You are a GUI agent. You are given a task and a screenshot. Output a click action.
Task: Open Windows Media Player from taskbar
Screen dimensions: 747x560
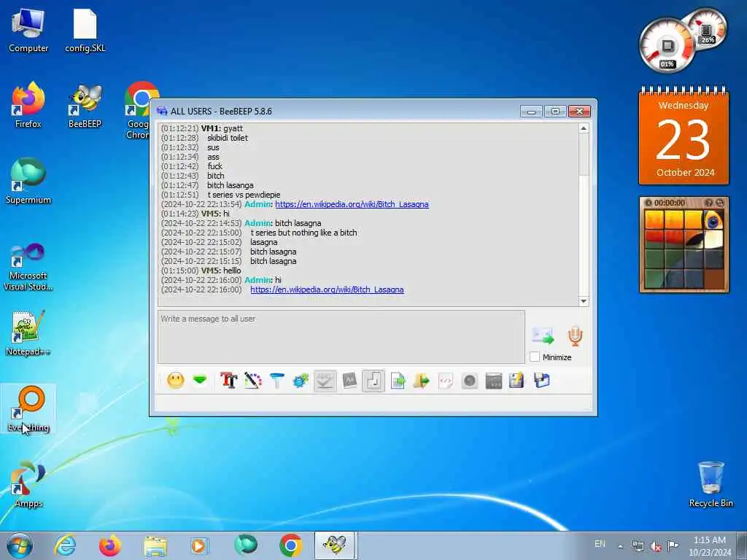(x=198, y=545)
